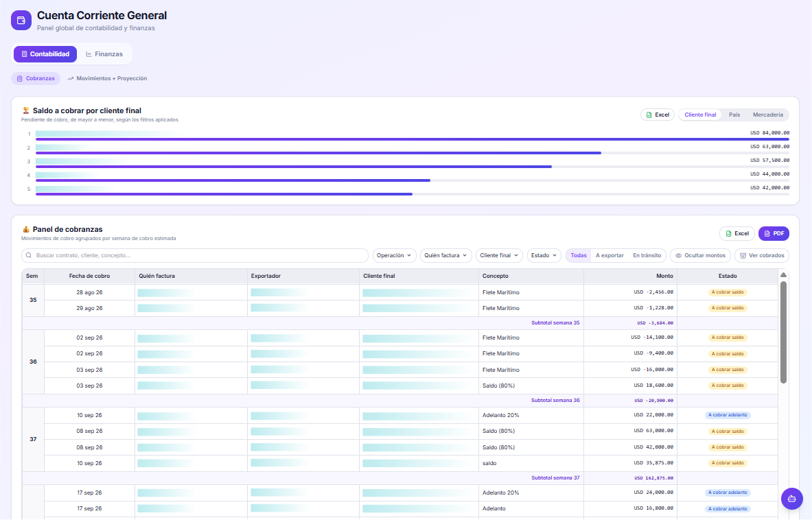Expand the Quién factura filter dropdown
This screenshot has width=812, height=520.
446,256
